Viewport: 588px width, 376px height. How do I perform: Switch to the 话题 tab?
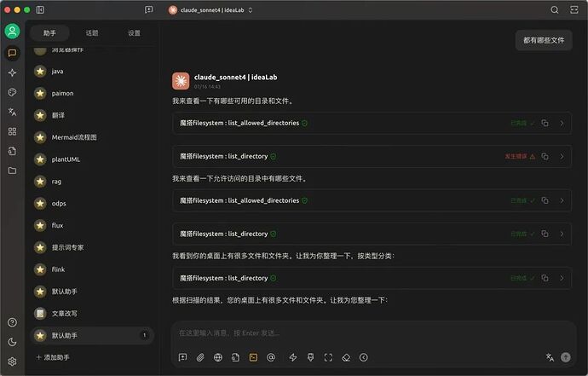pos(92,33)
